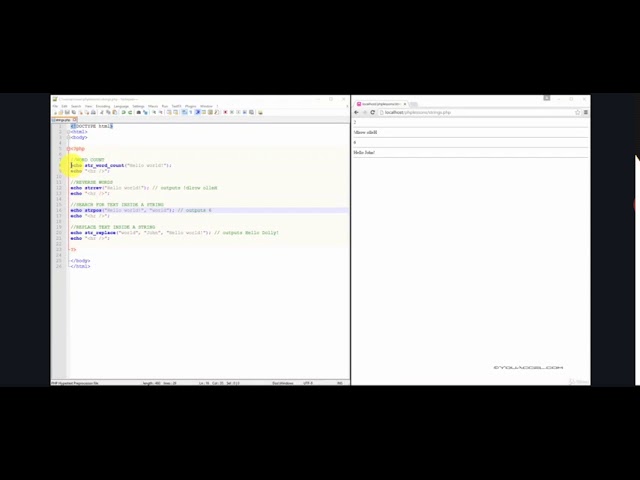
Task: Collapse the html fold marker on line 2
Action: click(69, 132)
